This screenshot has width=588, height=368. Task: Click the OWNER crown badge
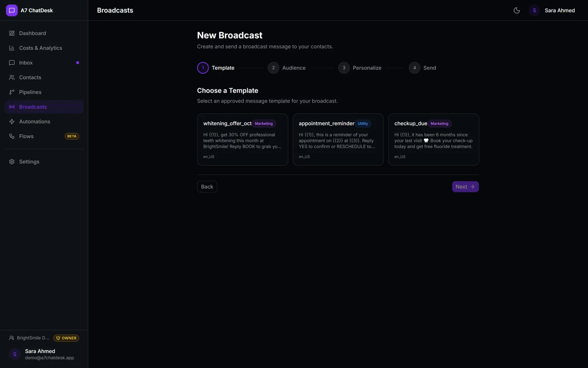66,338
